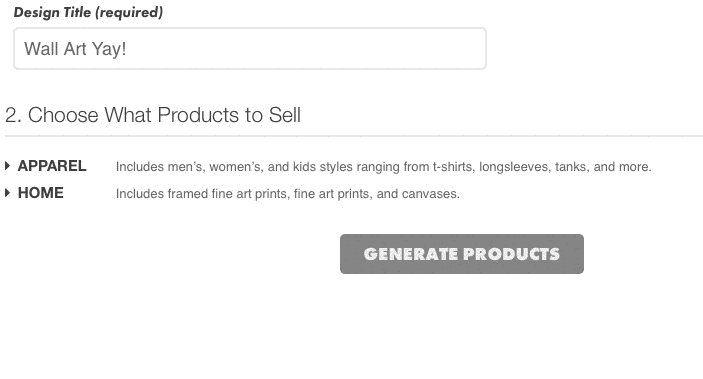Click the APPAREL category label
Screen dimensions: 703x379
pyautogui.click(x=52, y=166)
